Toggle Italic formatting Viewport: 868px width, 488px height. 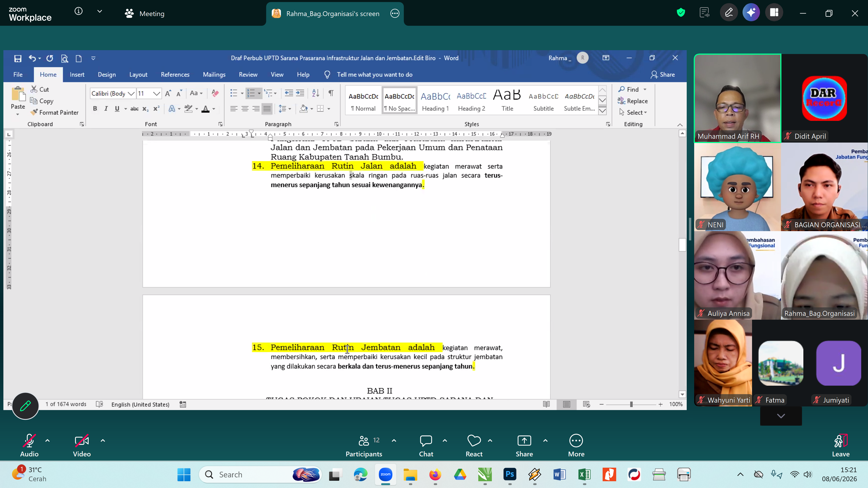pyautogui.click(x=106, y=108)
